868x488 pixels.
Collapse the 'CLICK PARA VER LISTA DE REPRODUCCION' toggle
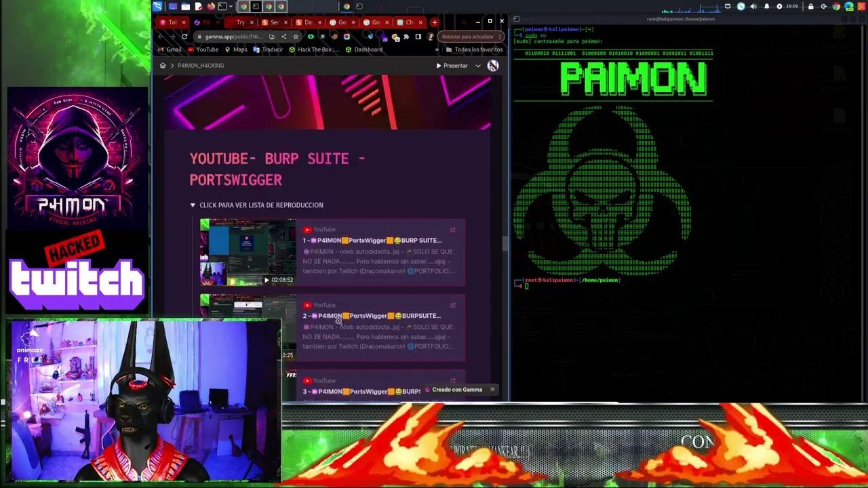[193, 205]
